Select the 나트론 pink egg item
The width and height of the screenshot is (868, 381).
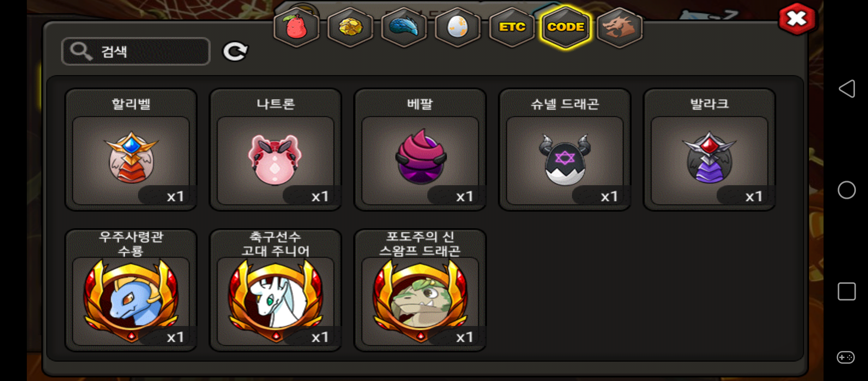pos(276,150)
